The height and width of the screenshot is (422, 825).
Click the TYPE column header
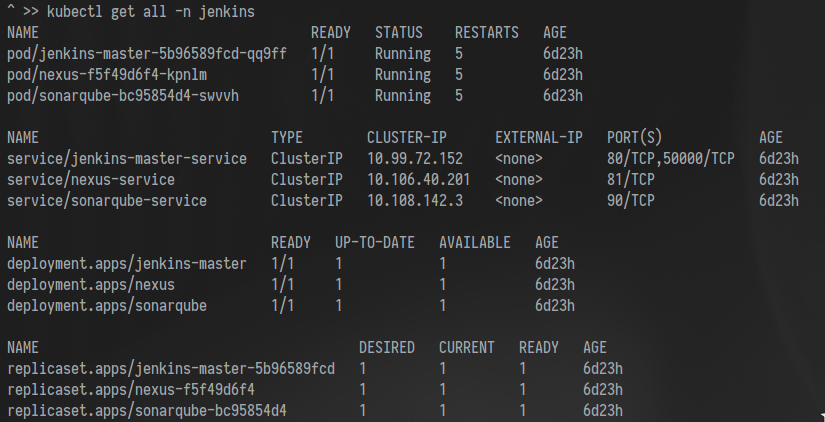[287, 138]
